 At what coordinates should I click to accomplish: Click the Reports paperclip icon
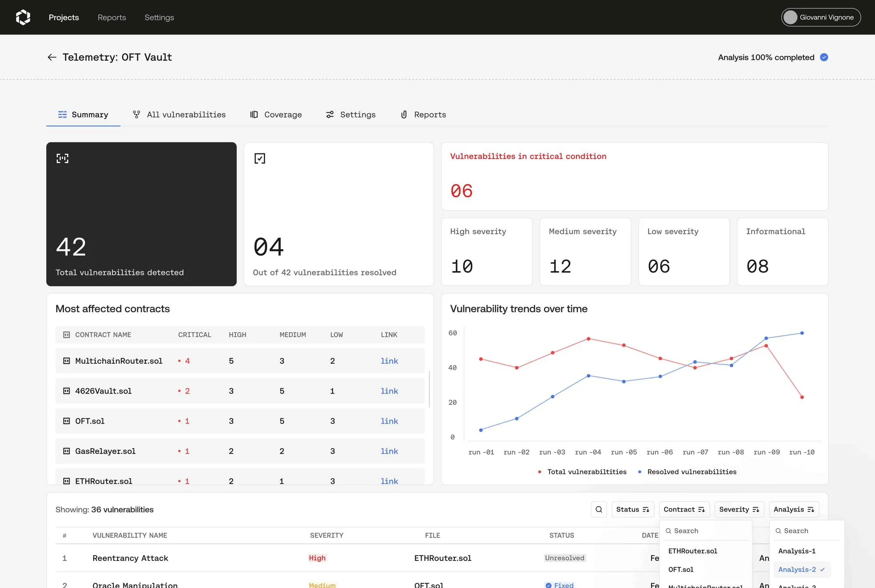point(404,115)
